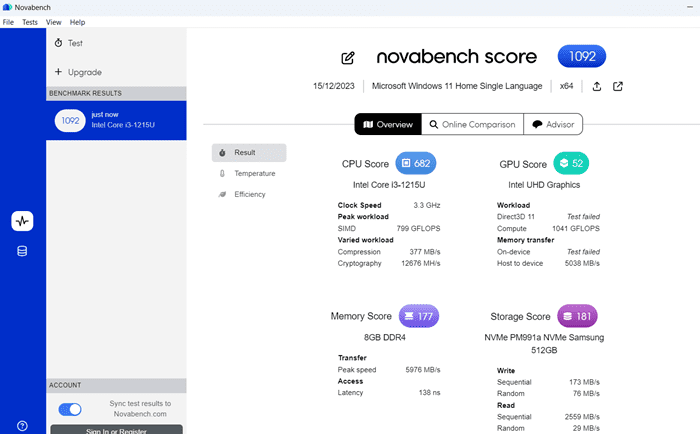Image resolution: width=700 pixels, height=434 pixels.
Task: Click the overall 1092 score badge
Action: coord(582,56)
